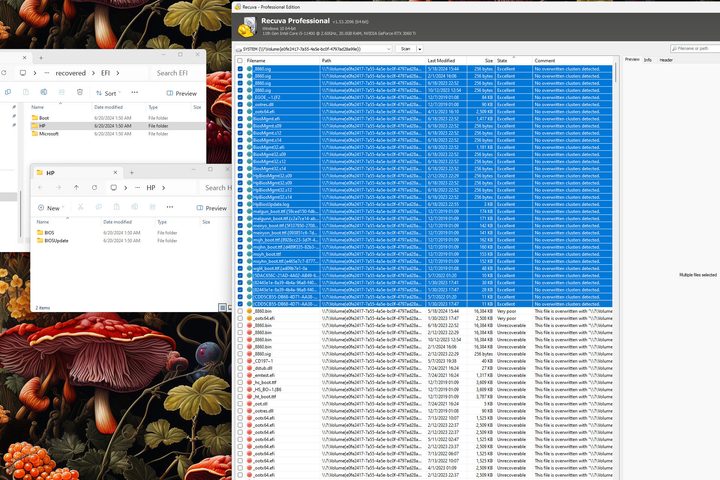Go up one level in HP window
Image resolution: width=720 pixels, height=480 pixels.
[76, 187]
